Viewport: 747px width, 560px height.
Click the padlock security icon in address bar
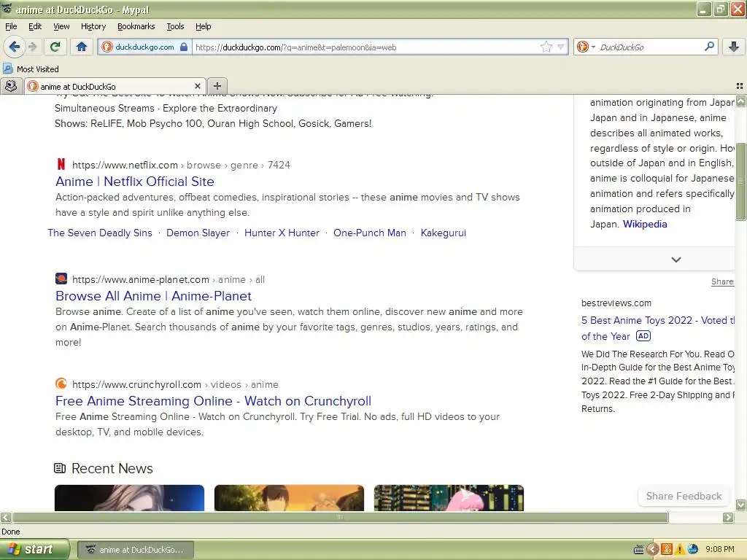(183, 47)
